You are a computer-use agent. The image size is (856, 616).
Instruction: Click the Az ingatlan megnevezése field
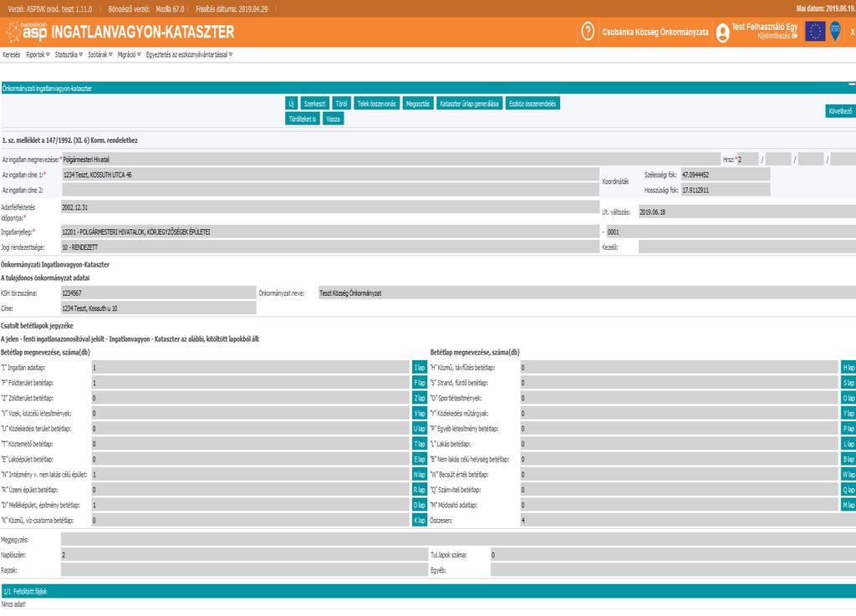tap(391, 160)
